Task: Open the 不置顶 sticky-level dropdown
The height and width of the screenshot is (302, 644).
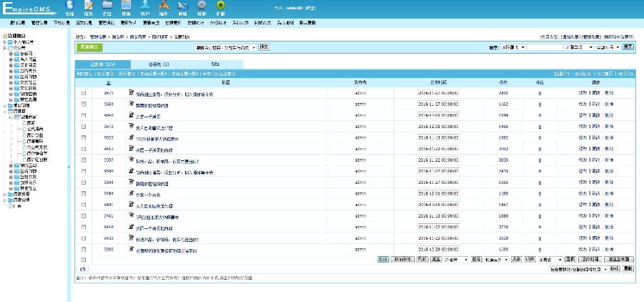Action: click(x=550, y=260)
